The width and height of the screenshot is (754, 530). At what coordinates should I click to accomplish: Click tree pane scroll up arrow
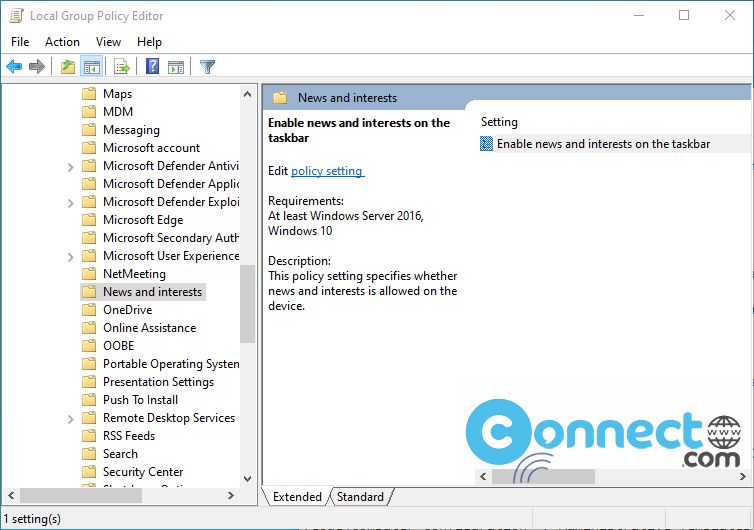tap(247, 94)
